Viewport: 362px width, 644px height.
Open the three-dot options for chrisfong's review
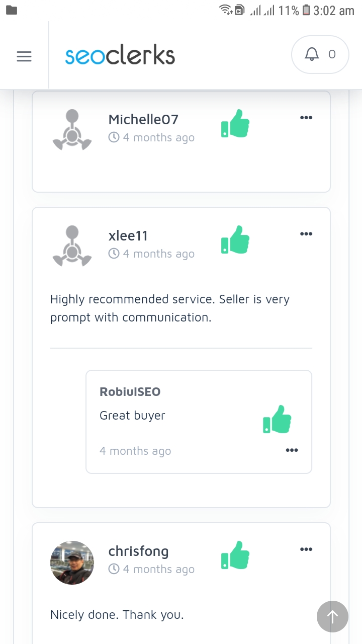(306, 549)
